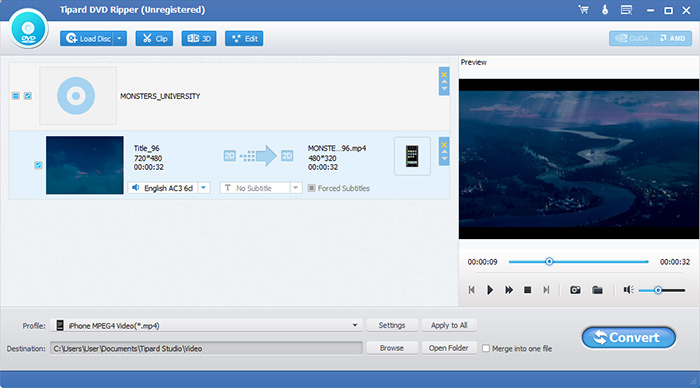Skip to next chapter in preview
700x388 pixels.
[546, 290]
